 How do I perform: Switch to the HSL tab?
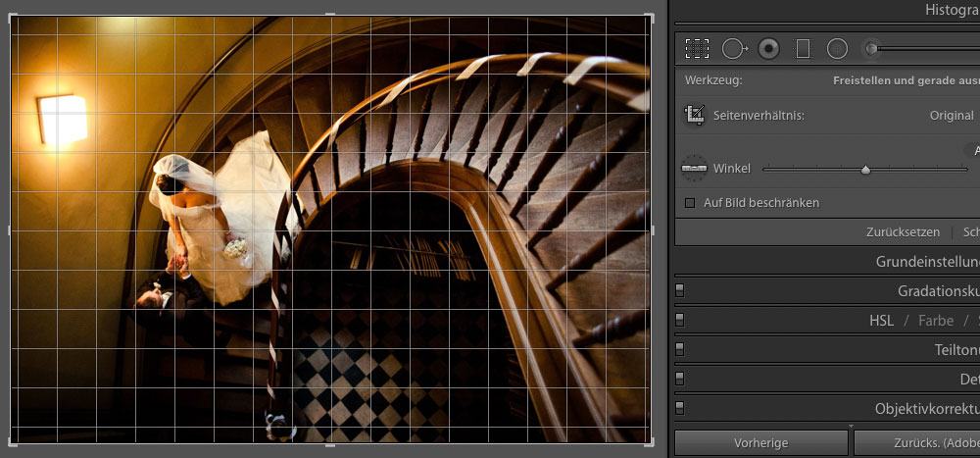pyautogui.click(x=881, y=321)
